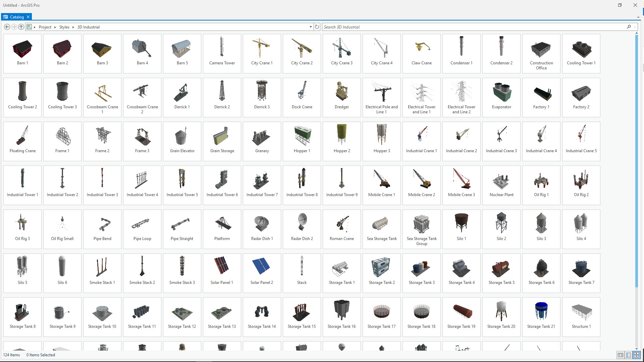Screen dimensions: 644x362
Task: Go back using the back navigation arrow
Action: pos(7,27)
